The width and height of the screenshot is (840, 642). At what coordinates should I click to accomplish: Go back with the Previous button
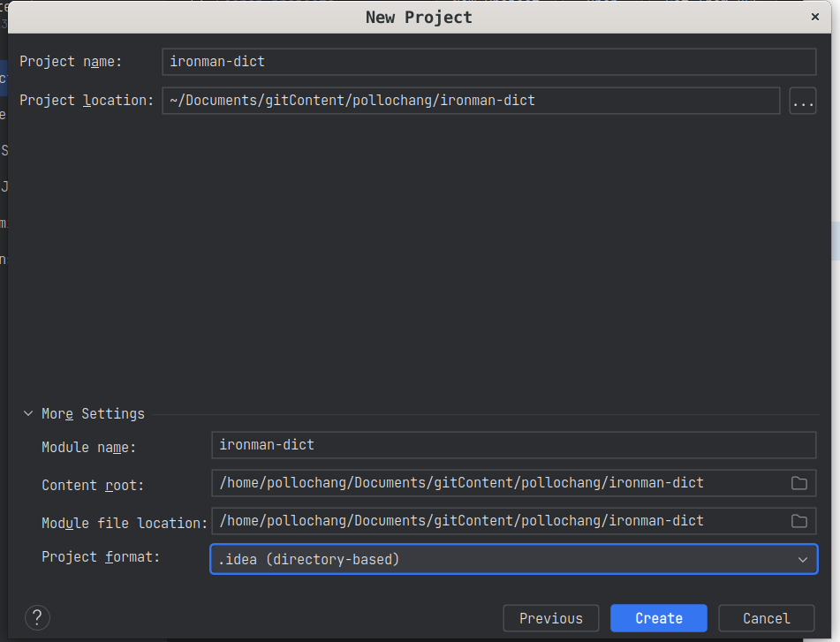pyautogui.click(x=550, y=618)
